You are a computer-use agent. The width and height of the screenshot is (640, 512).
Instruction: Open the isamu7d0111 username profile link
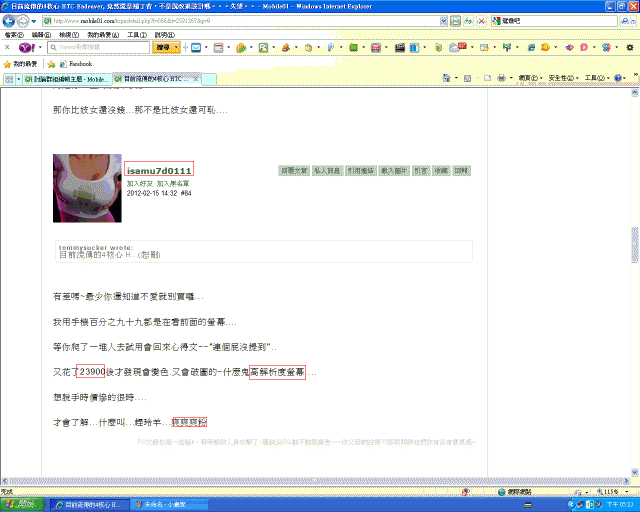point(159,171)
